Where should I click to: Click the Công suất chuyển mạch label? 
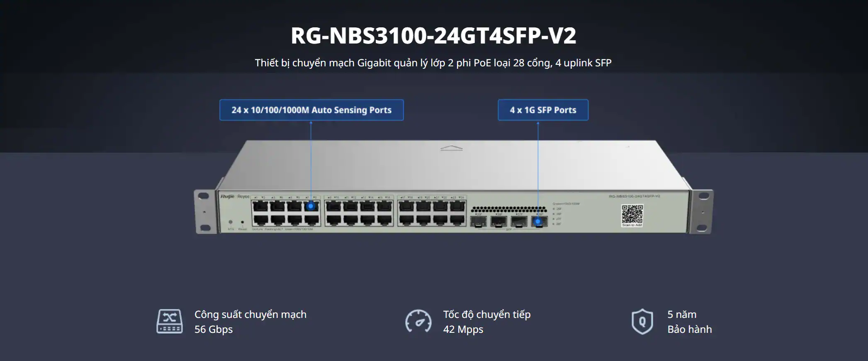[250, 315]
